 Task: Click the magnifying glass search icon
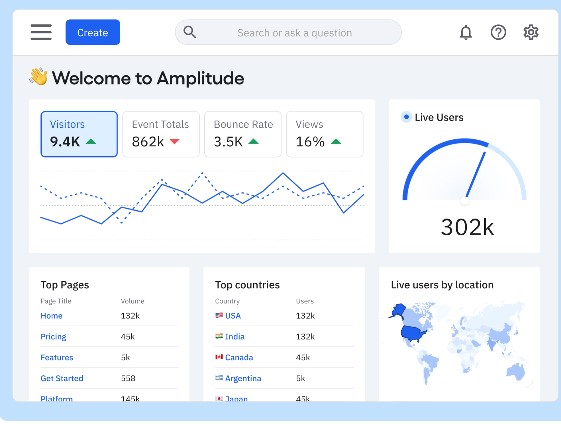(x=190, y=32)
